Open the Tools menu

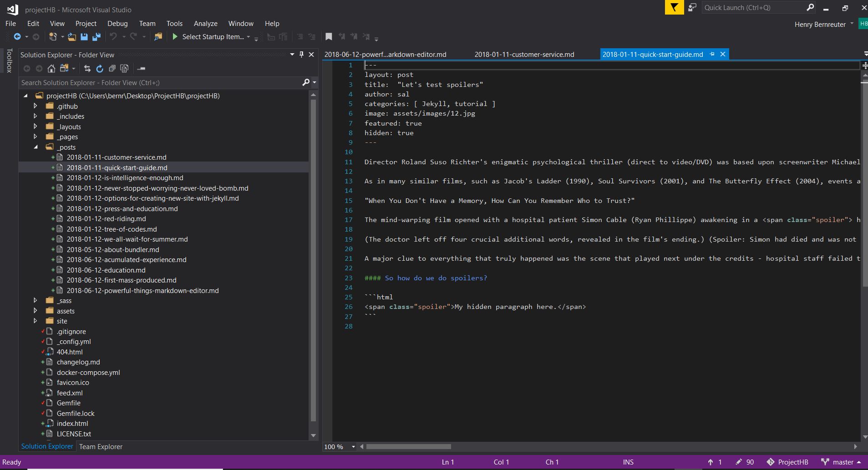(174, 24)
